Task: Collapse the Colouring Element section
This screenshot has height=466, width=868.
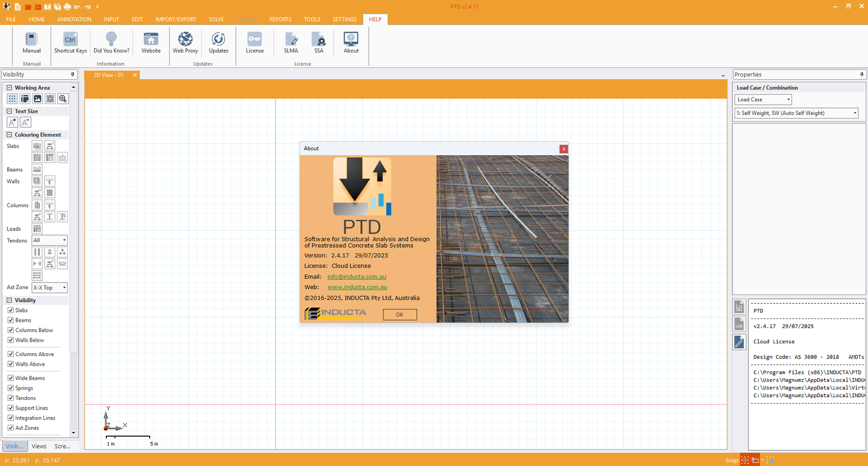Action: 9,135
